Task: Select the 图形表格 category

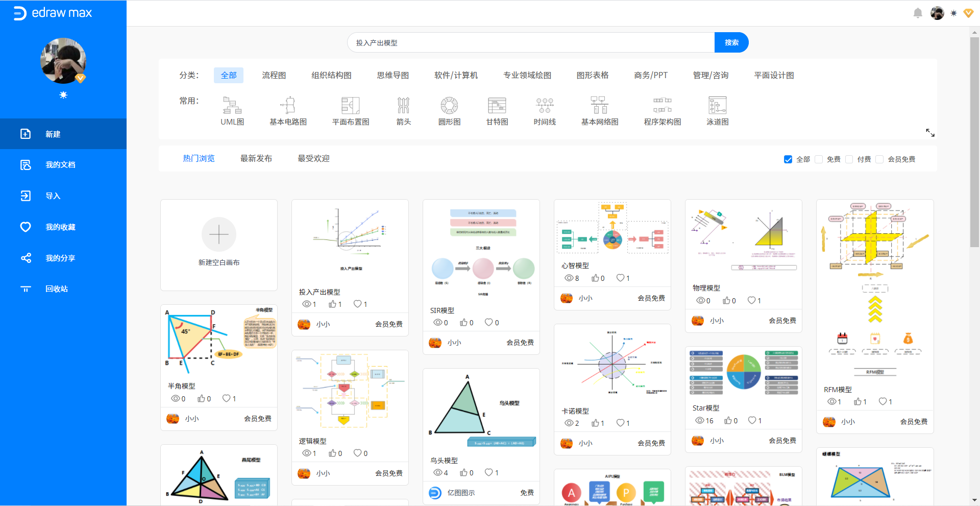Action: [x=593, y=76]
